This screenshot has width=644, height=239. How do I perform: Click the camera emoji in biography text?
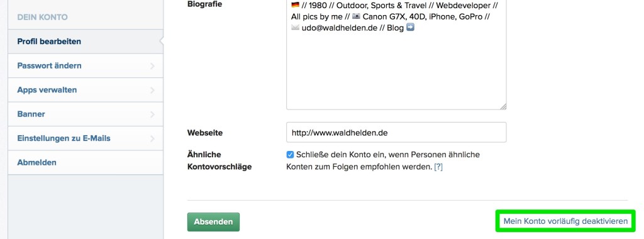(356, 16)
